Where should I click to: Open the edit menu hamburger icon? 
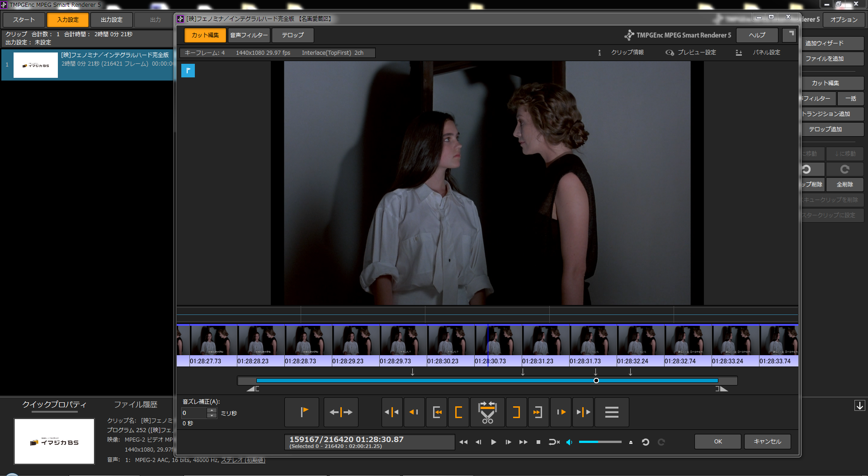(612, 412)
